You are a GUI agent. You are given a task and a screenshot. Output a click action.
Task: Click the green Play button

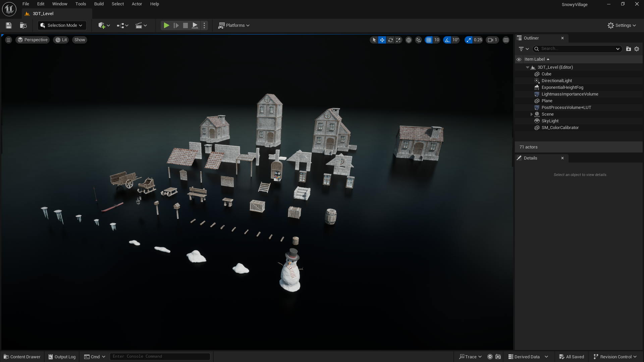pyautogui.click(x=166, y=25)
